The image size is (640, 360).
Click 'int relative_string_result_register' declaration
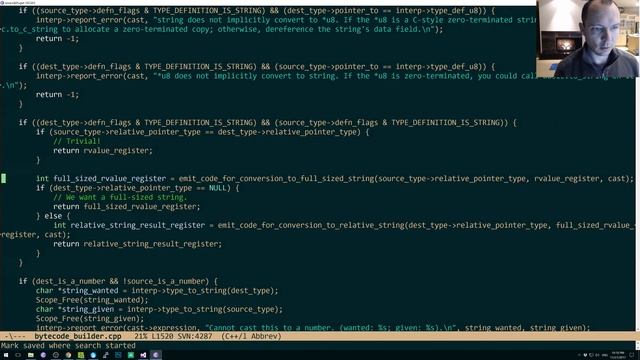tap(129, 225)
